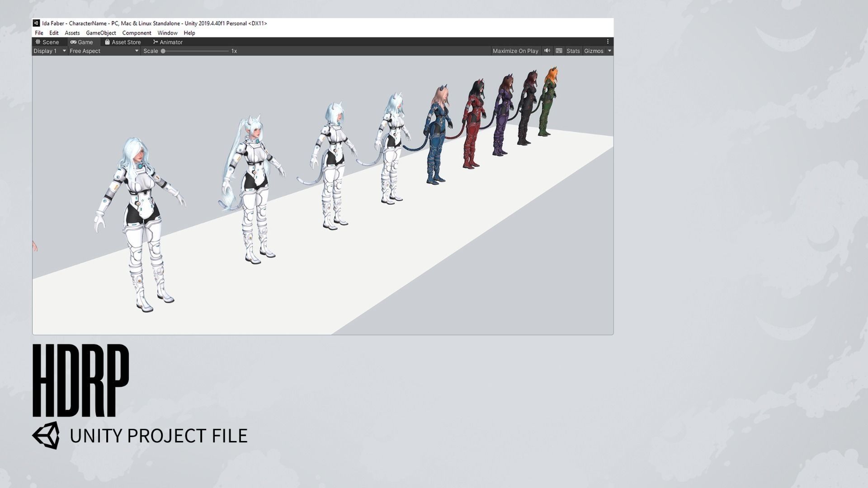Open the Window menu

pyautogui.click(x=167, y=33)
